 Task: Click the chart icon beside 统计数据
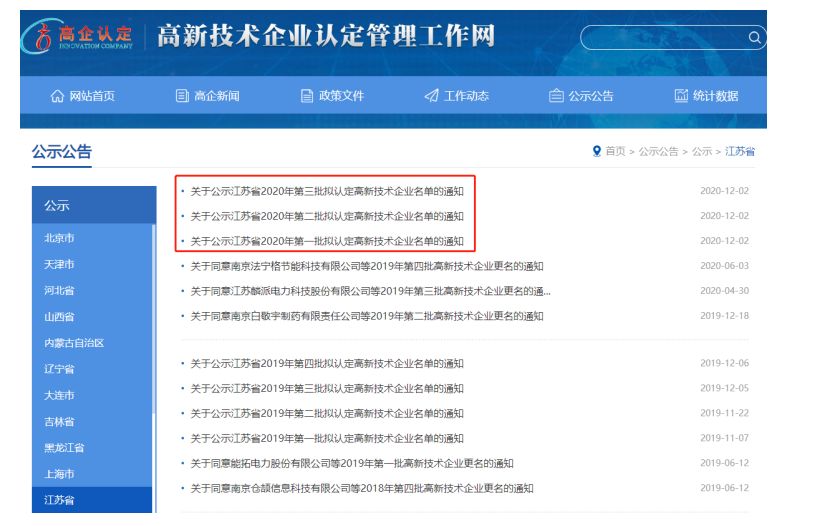681,96
